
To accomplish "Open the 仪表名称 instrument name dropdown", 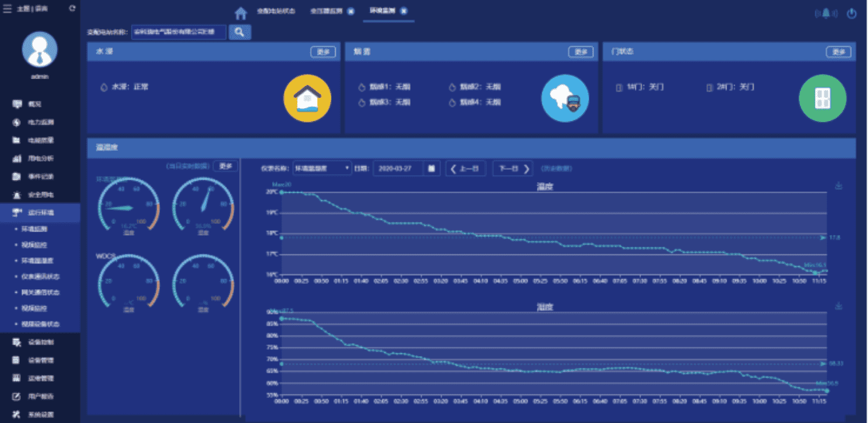I will 322,169.
